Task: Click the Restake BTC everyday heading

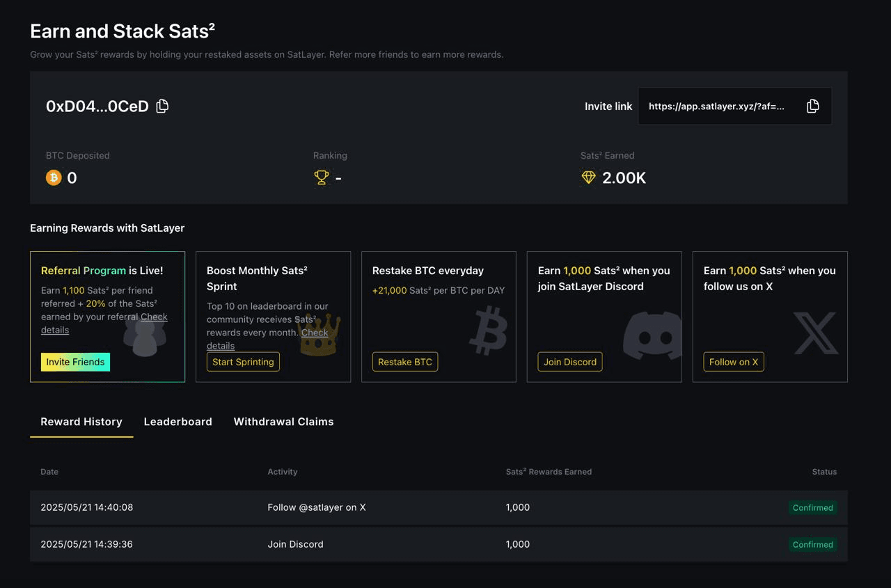Action: [x=428, y=271]
